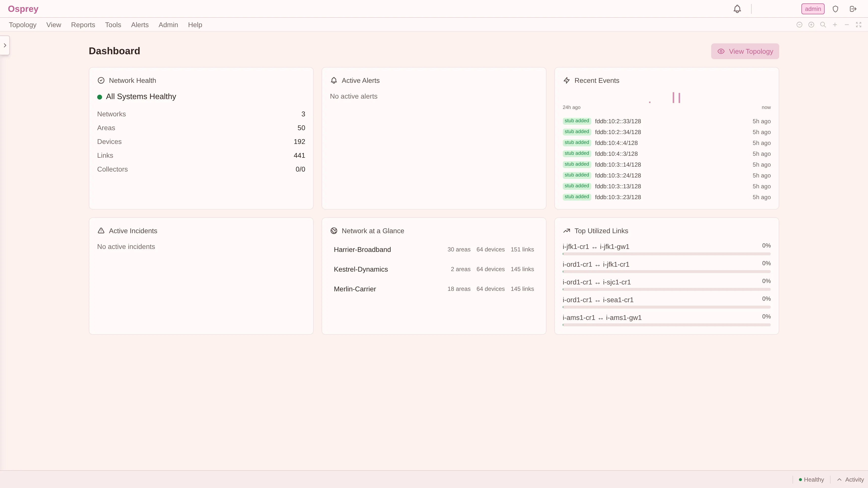Click All Systems Healthy status text
The image size is (868, 488).
(x=141, y=97)
